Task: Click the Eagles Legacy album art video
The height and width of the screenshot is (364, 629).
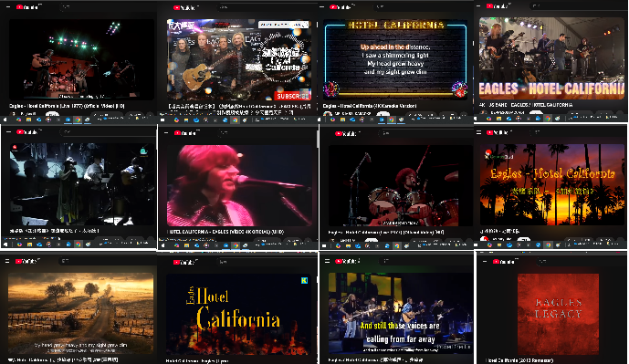Action: tap(558, 314)
